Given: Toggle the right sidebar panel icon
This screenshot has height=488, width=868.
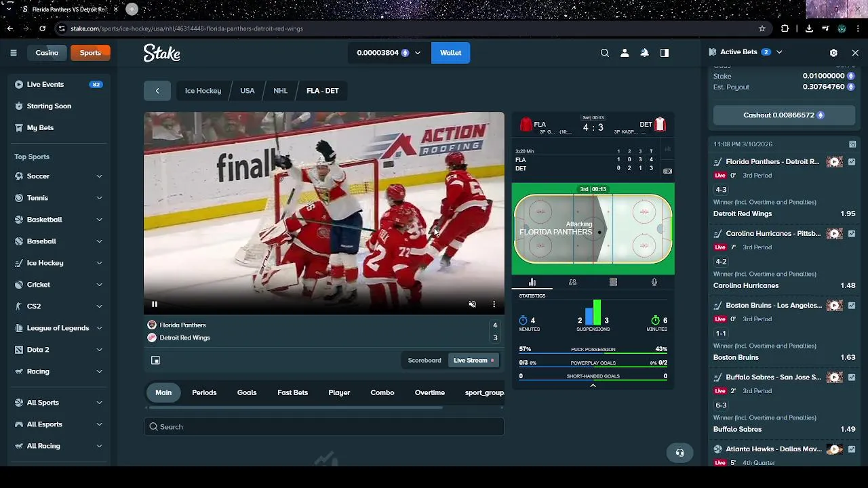Looking at the screenshot, I should pyautogui.click(x=665, y=53).
